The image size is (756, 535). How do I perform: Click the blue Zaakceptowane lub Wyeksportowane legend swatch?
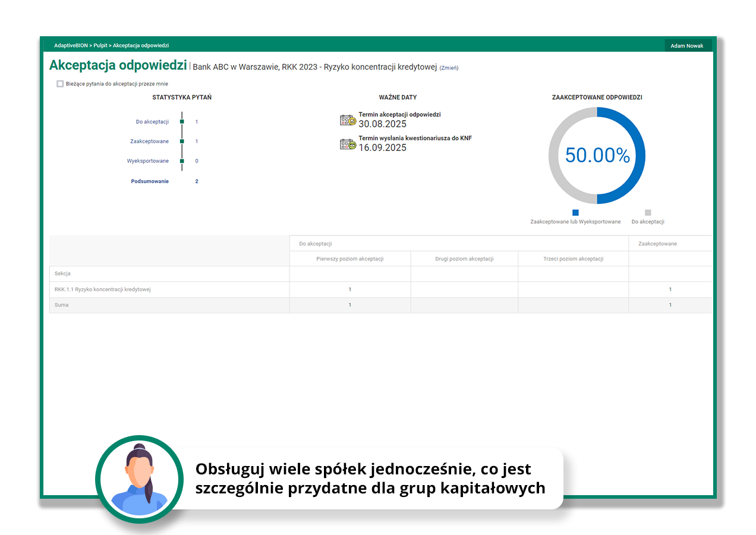click(575, 212)
